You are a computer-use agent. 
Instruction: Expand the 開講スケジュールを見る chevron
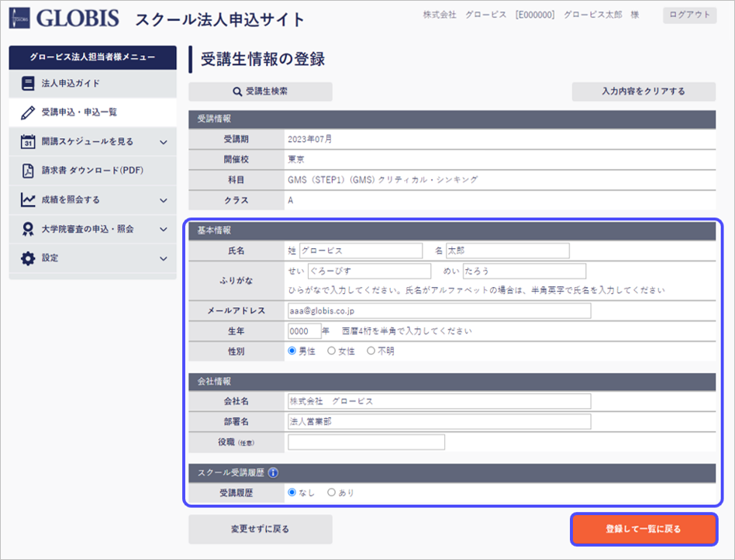click(x=164, y=142)
